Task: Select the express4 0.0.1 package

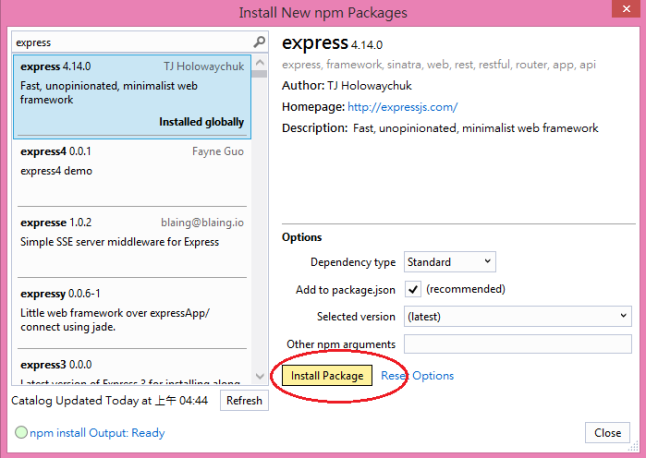Action: click(x=132, y=173)
